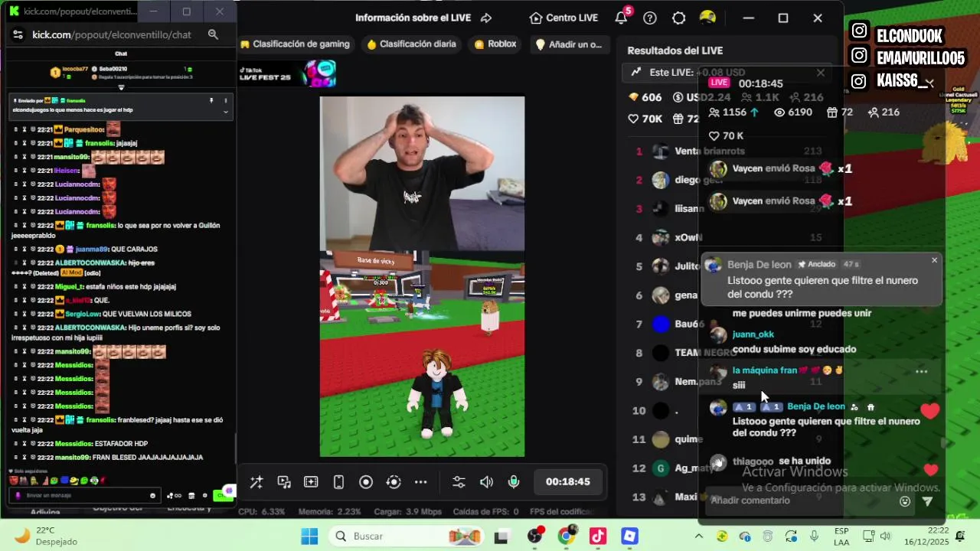
Task: Open the emote picker in Kick chat input
Action: coord(152,496)
